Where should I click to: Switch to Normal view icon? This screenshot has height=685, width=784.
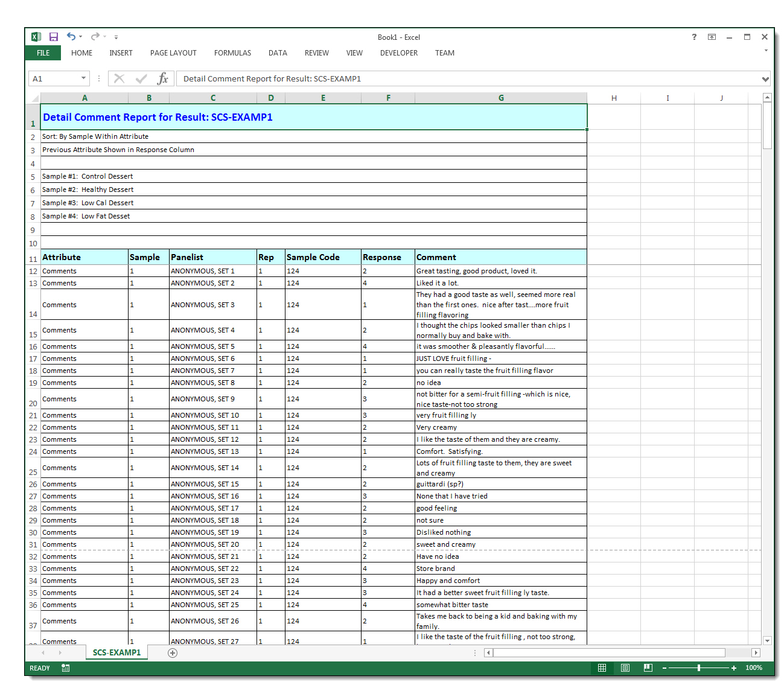[602, 668]
